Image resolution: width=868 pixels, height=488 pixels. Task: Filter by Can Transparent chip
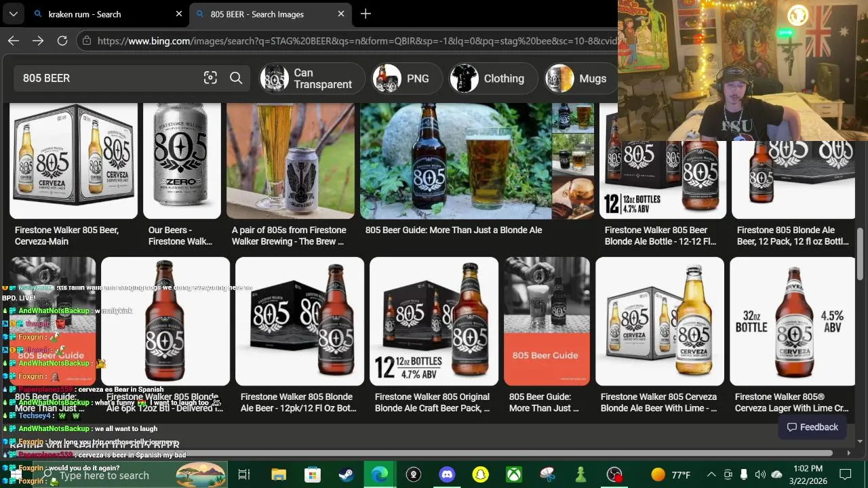coord(313,79)
